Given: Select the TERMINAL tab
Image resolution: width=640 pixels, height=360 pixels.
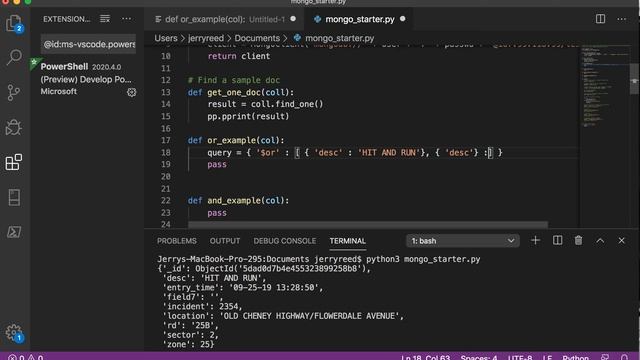Looking at the screenshot, I should click(348, 241).
